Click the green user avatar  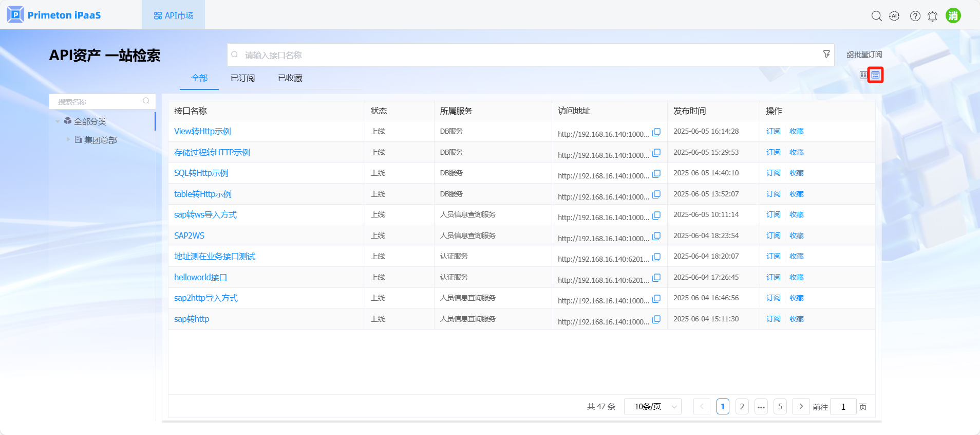click(x=953, y=15)
